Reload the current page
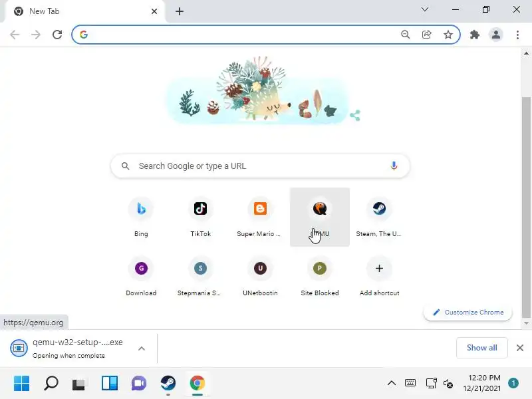Image resolution: width=532 pixels, height=399 pixels. pos(57,35)
